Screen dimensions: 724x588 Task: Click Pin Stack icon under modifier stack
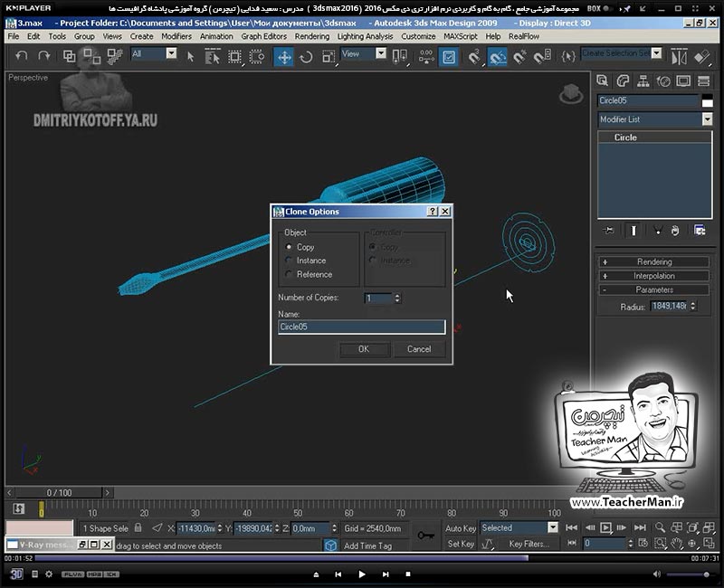(608, 231)
